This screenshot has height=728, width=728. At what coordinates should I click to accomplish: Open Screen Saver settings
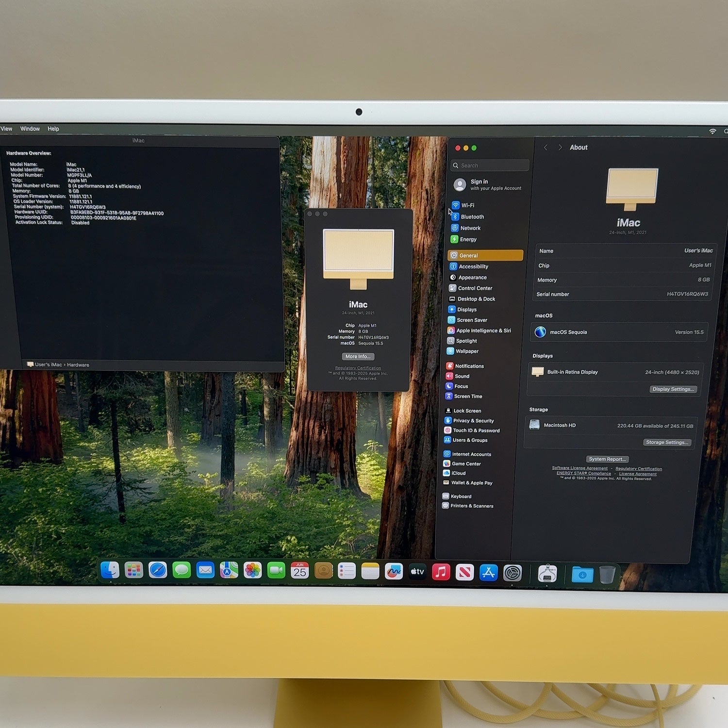(x=484, y=320)
